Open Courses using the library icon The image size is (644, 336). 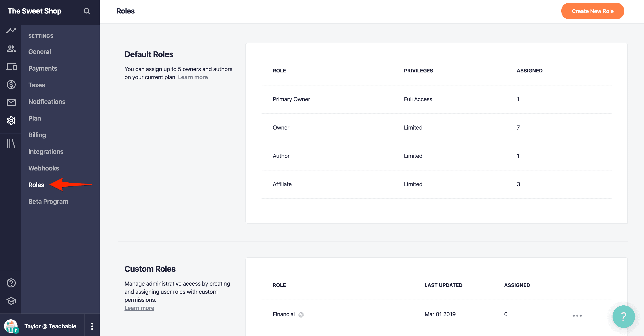pyautogui.click(x=11, y=144)
